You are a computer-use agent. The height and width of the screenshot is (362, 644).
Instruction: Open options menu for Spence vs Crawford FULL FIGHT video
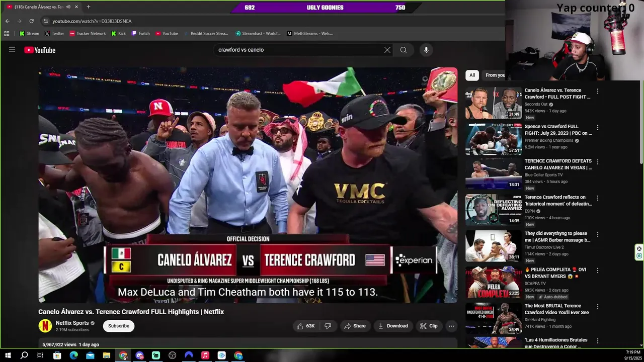pos(598,127)
